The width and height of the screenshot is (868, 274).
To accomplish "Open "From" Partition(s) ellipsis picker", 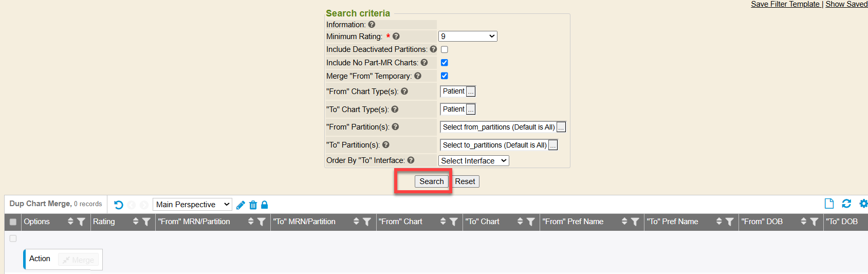I will pos(561,127).
